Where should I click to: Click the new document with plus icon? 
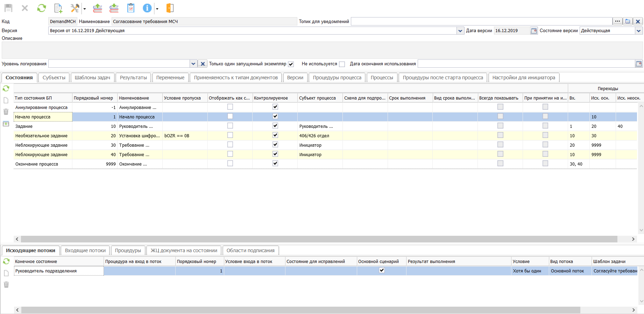pos(58,8)
